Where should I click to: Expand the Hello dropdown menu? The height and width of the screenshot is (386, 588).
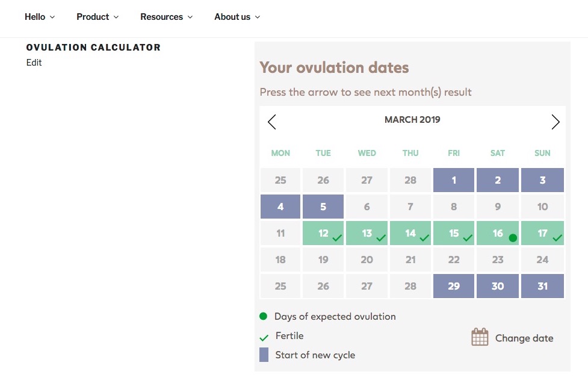click(x=40, y=17)
